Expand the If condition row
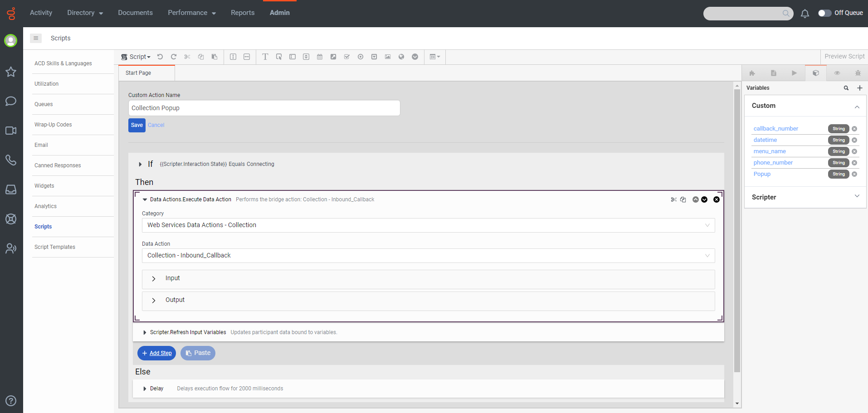Screen dimensions: 868x413 click(x=140, y=164)
